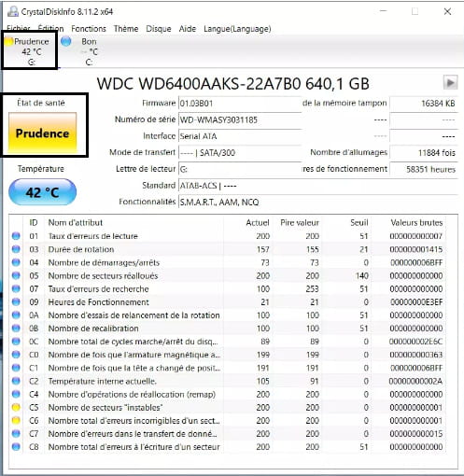The width and height of the screenshot is (464, 476).
Task: Click status dot for Durée de rotation
Action: point(16,249)
